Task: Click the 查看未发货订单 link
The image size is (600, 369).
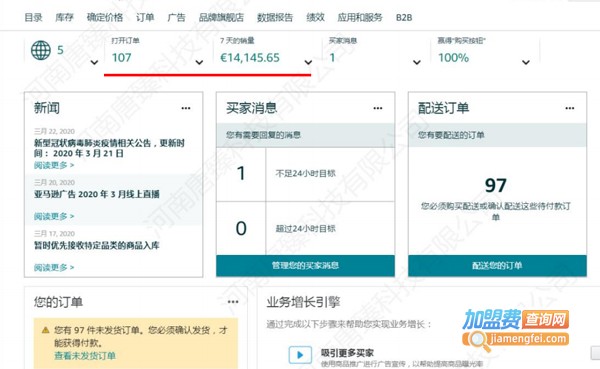Action: (x=85, y=356)
